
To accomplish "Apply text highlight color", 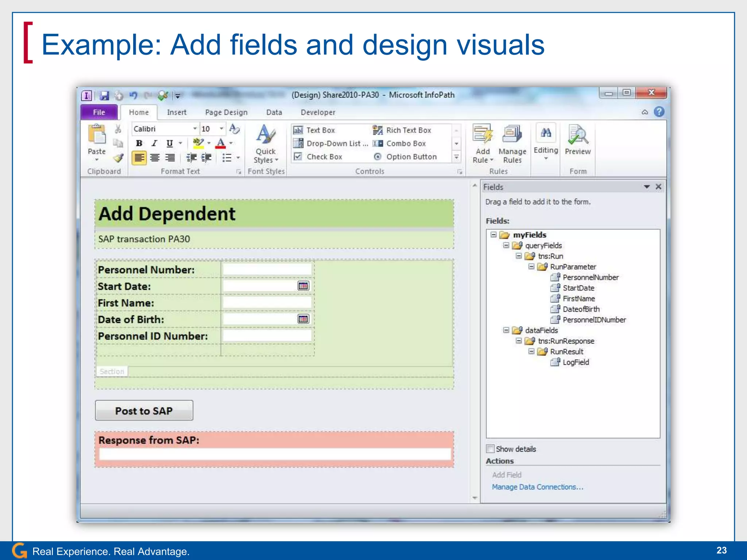I will pos(198,143).
